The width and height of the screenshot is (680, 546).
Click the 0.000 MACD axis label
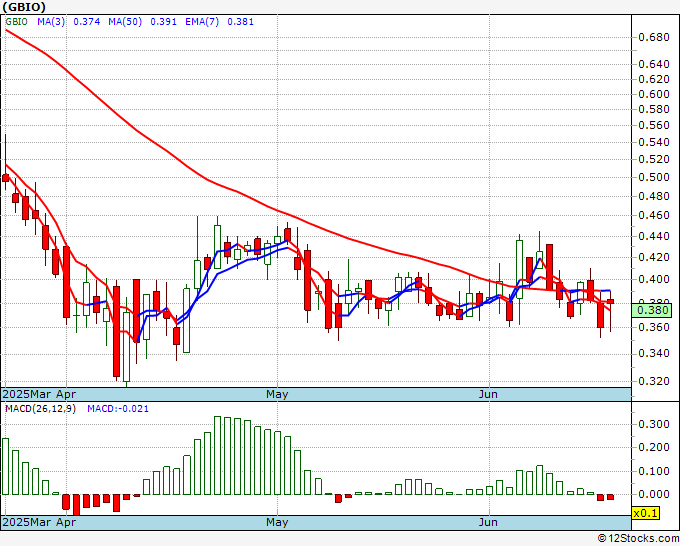coord(654,494)
